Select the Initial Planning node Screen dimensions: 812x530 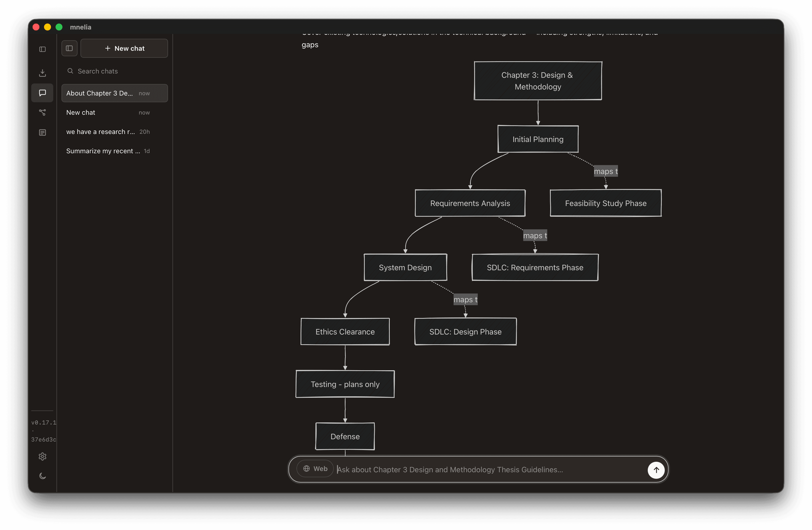click(x=538, y=139)
